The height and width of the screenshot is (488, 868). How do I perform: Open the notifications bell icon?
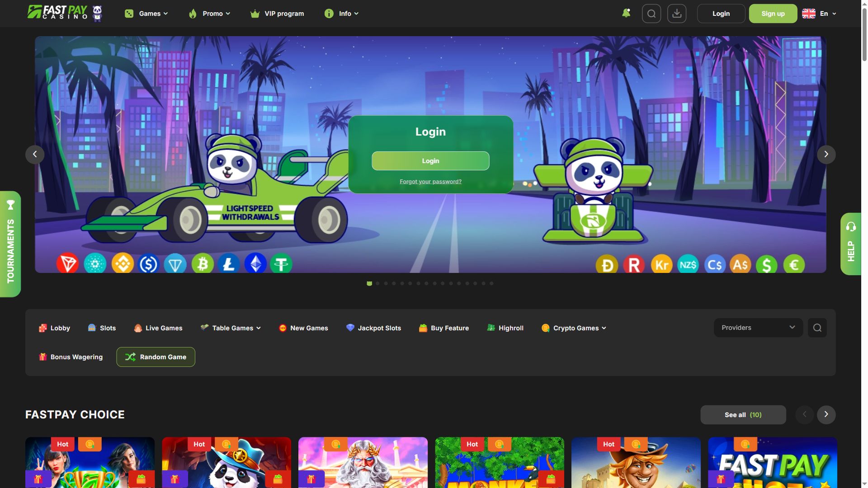coord(626,13)
